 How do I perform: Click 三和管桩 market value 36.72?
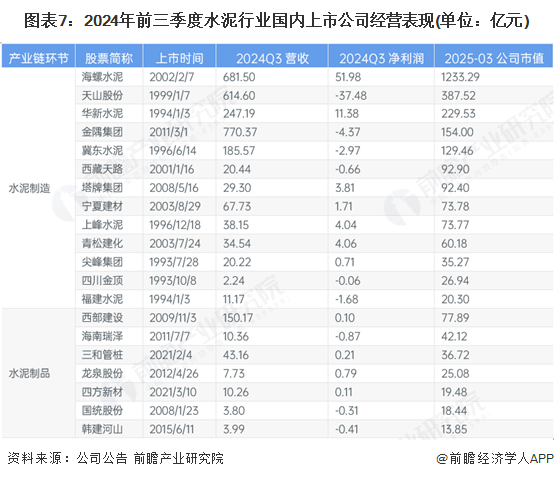click(455, 355)
